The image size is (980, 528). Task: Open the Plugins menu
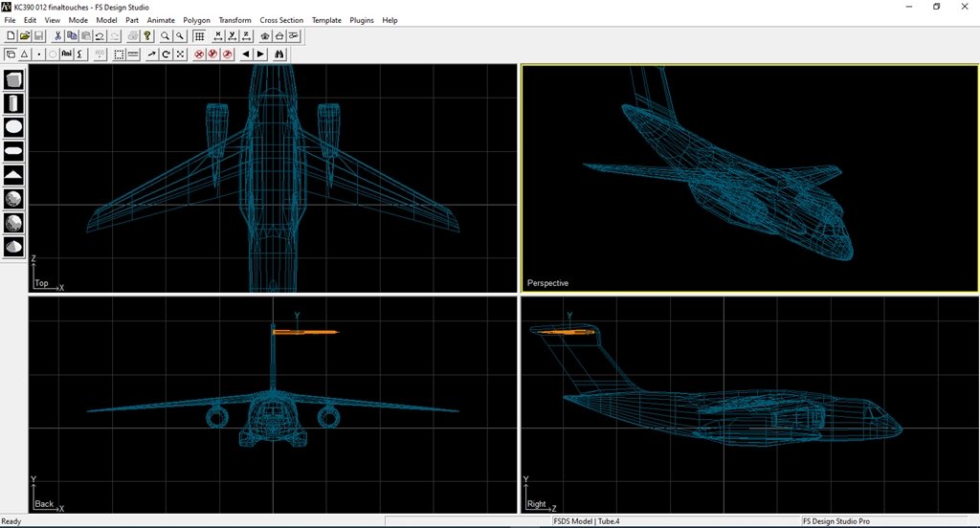click(x=362, y=20)
